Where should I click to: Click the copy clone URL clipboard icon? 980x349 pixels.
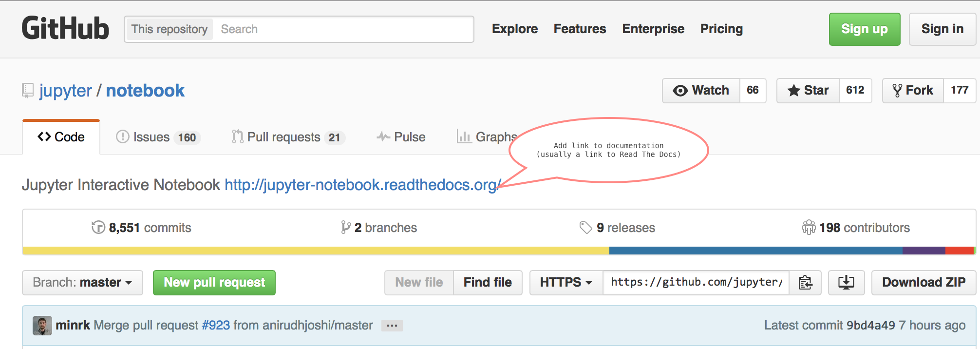pos(805,283)
